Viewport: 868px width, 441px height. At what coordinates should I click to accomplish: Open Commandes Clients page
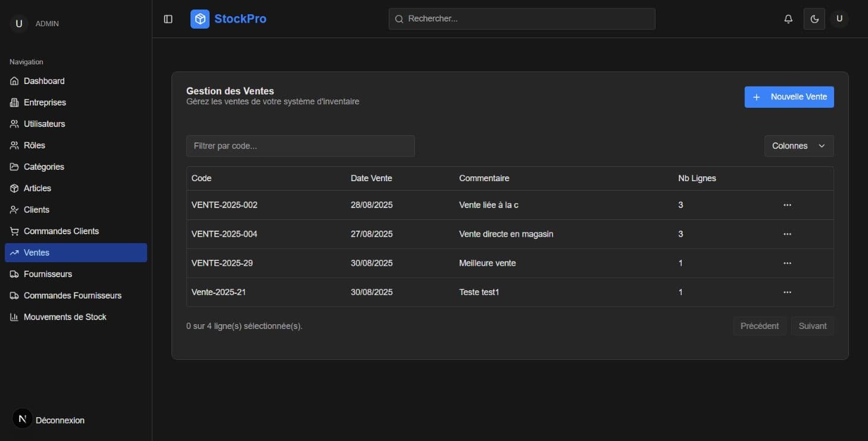76,231
